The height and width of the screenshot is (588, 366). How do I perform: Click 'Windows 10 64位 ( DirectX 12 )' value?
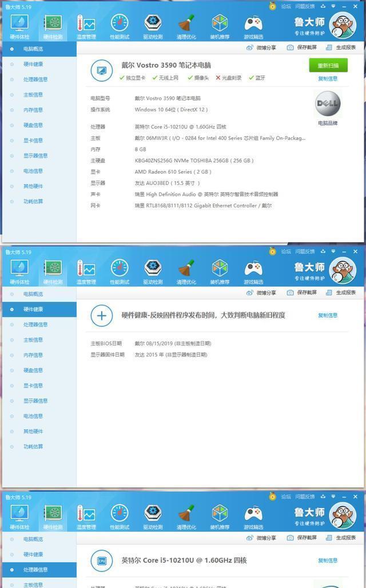pyautogui.click(x=171, y=110)
